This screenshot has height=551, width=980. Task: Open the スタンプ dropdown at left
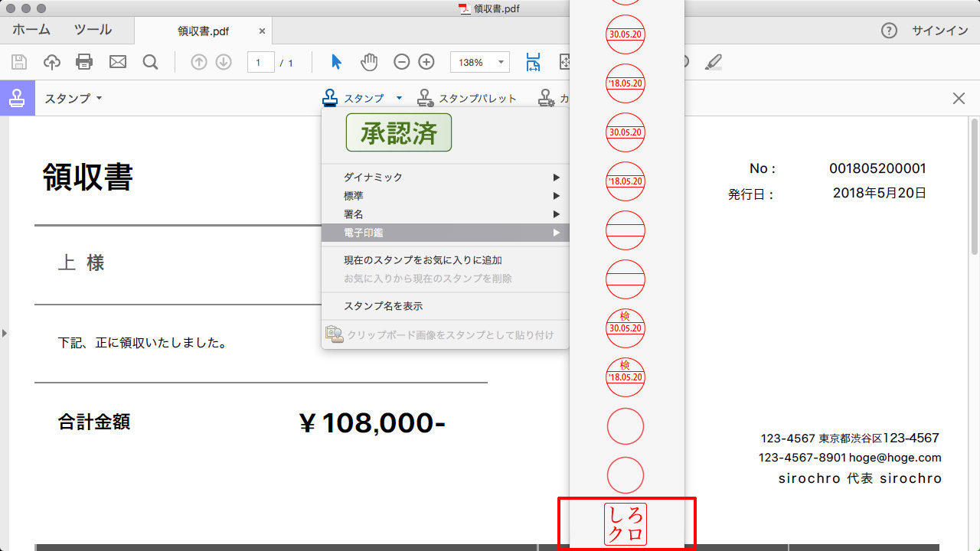(x=73, y=99)
